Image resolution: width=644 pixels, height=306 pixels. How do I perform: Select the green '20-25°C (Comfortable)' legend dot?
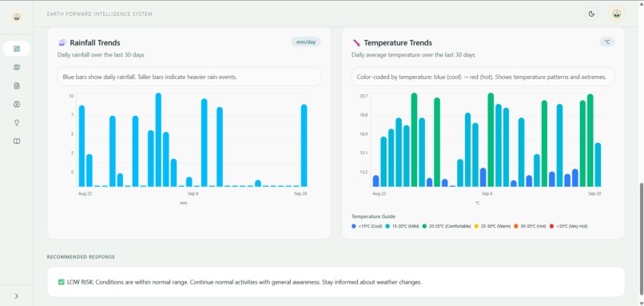424,226
